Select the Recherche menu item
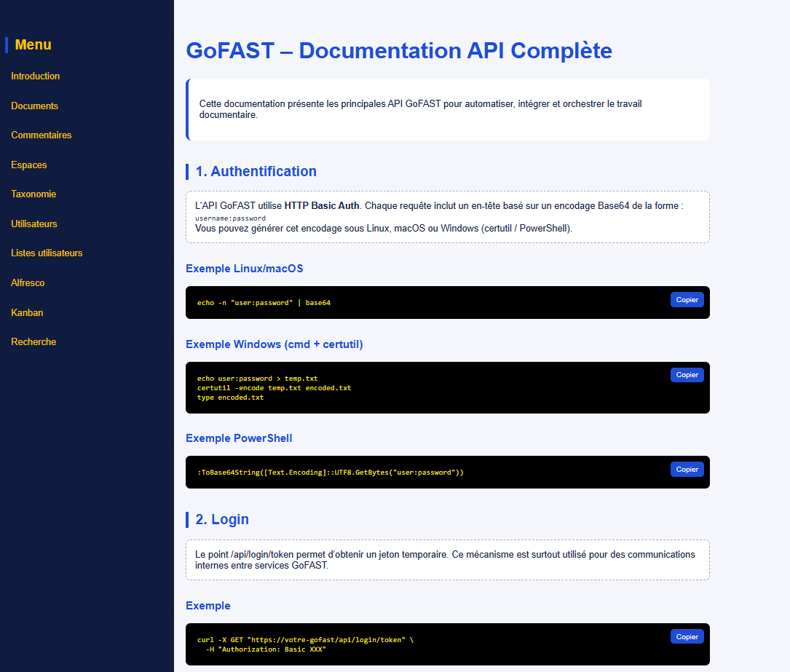 coord(33,342)
